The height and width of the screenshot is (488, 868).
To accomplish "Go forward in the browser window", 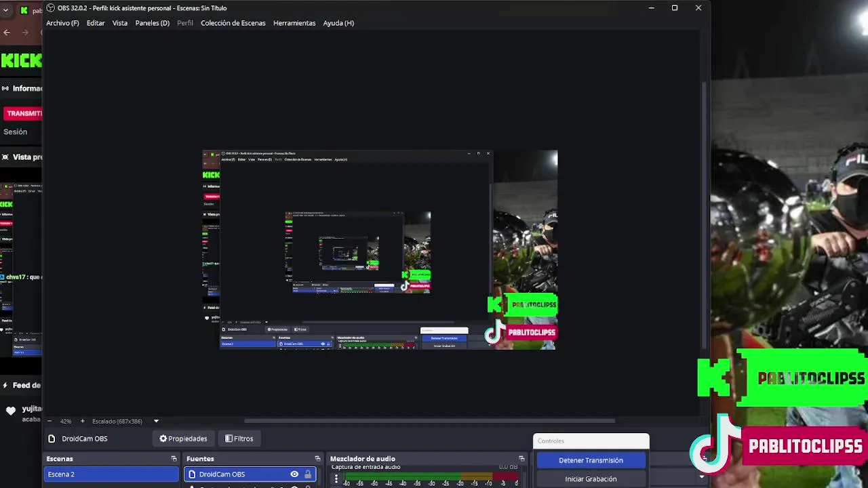I will (25, 32).
